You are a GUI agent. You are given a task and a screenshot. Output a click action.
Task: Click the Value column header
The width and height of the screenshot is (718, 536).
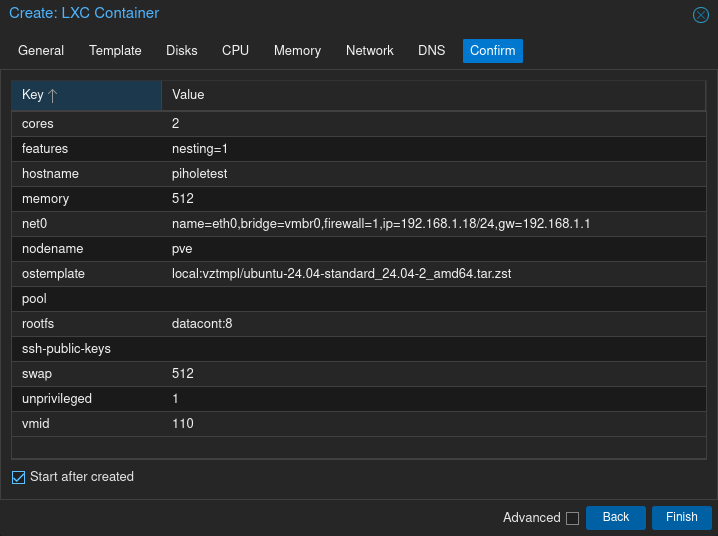click(x=434, y=95)
